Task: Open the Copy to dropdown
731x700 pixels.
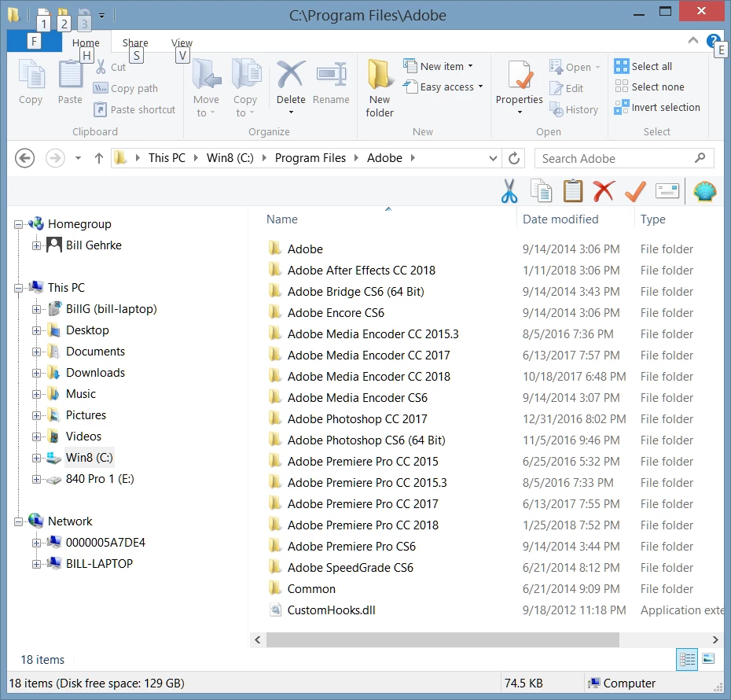Action: click(245, 87)
